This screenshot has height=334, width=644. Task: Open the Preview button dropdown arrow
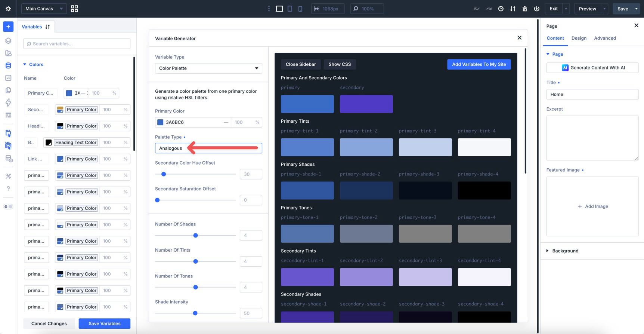tap(604, 9)
